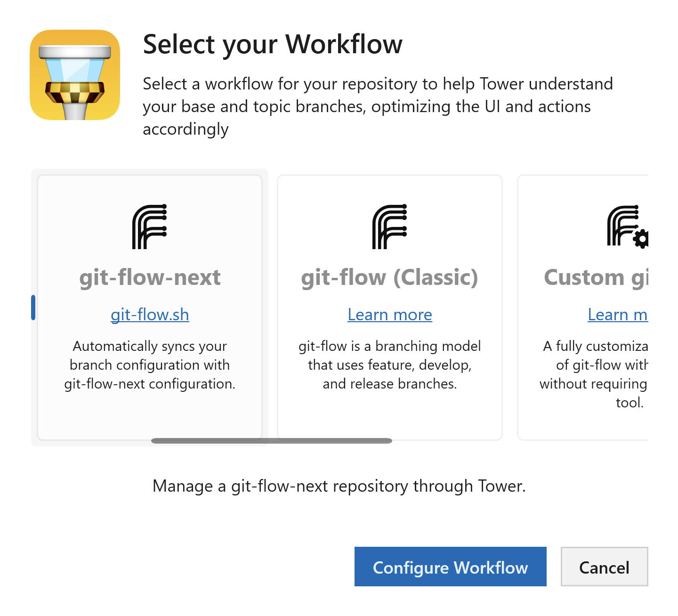Click the Configure Workflow button
Screen dimensions: 678x616
click(451, 567)
